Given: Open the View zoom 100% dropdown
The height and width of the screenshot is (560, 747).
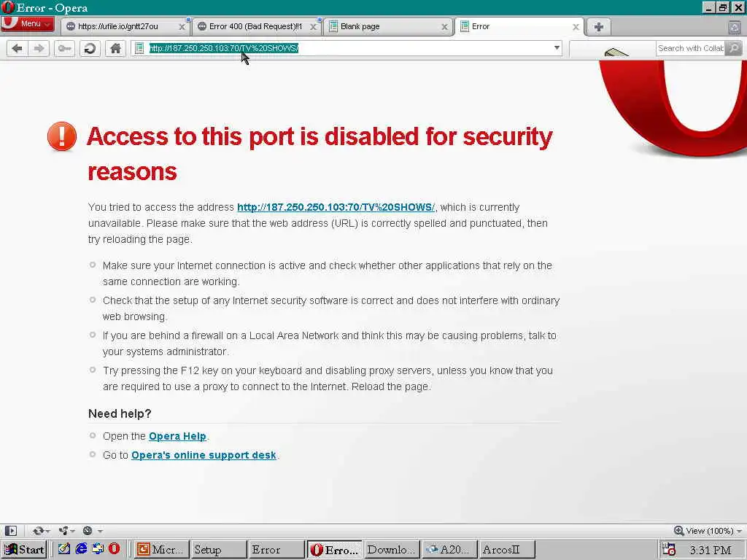Looking at the screenshot, I should coord(708,531).
